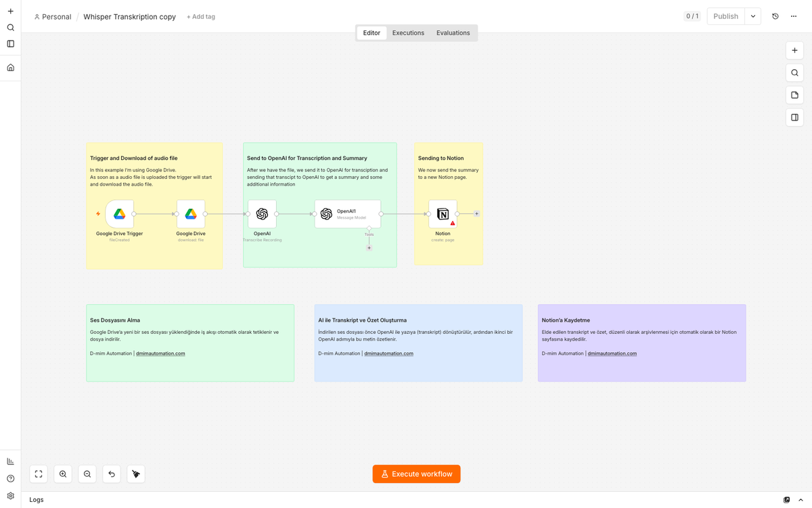Add sticky note icon on right panel
The image size is (812, 508).
[x=794, y=95]
